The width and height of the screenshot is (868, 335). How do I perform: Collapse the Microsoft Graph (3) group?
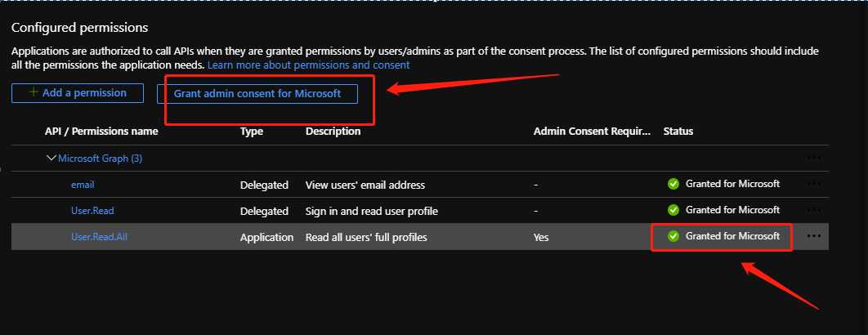coord(51,159)
